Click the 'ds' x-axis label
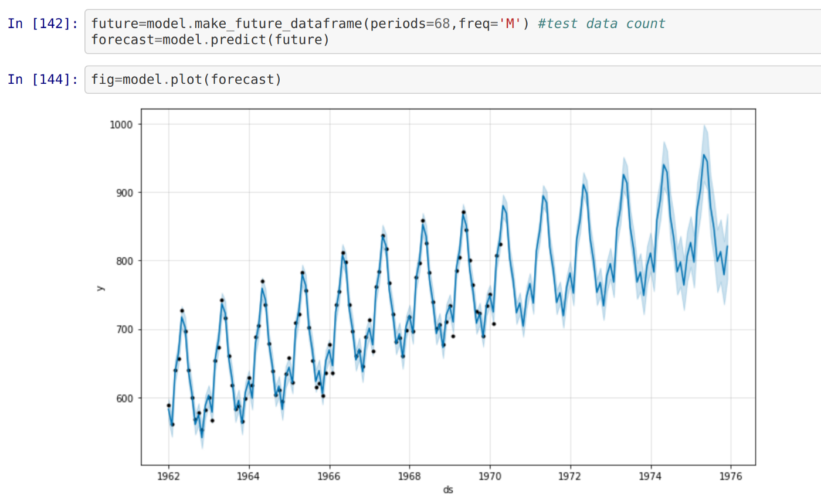The image size is (821, 504). [448, 490]
